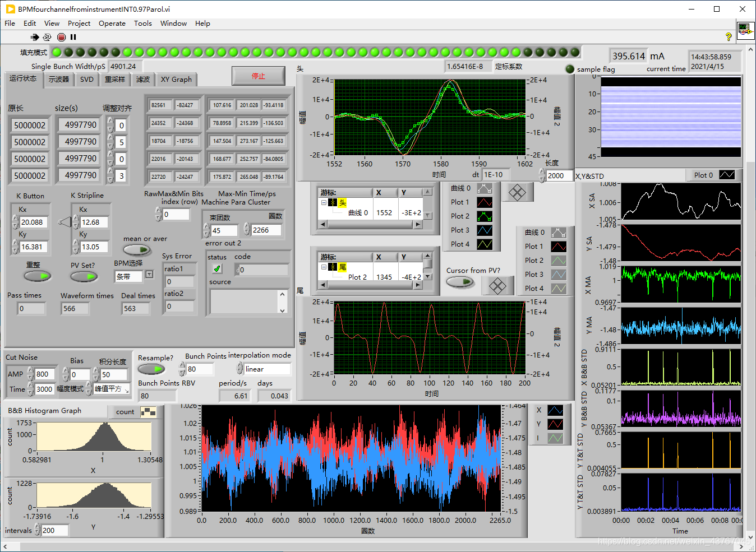Click the Plot 0 legend line icon
Viewport: 756px width, 552px height.
pyautogui.click(x=726, y=175)
